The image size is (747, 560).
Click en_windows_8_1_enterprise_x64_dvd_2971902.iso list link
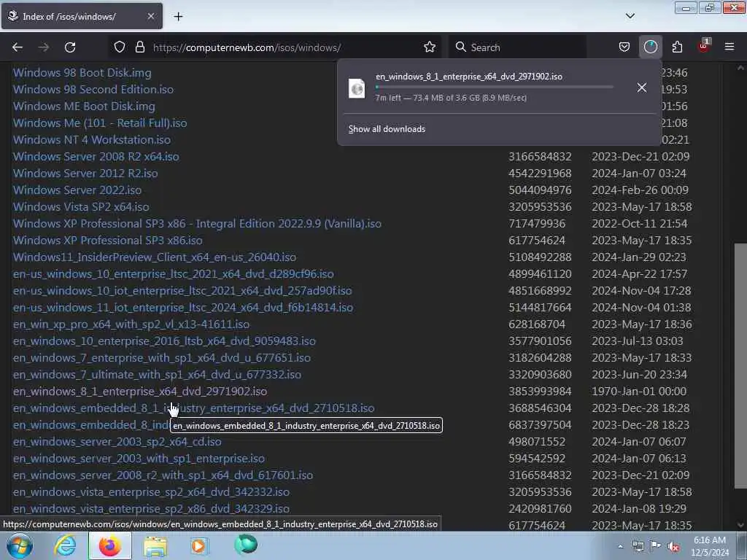(x=139, y=392)
